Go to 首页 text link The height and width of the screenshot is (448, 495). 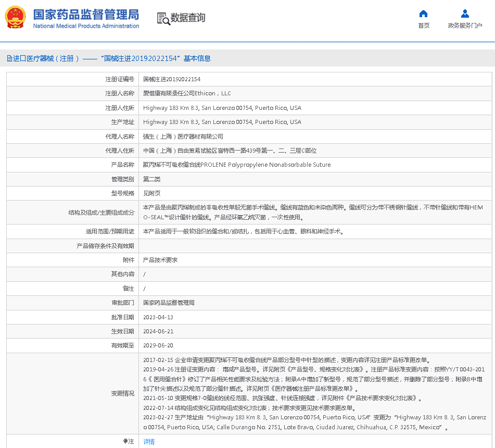click(424, 26)
